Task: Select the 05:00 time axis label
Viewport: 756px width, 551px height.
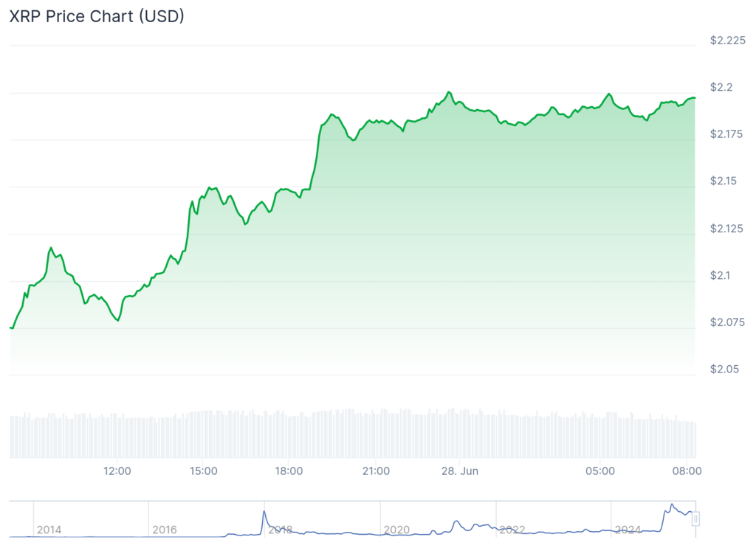Action: point(600,471)
